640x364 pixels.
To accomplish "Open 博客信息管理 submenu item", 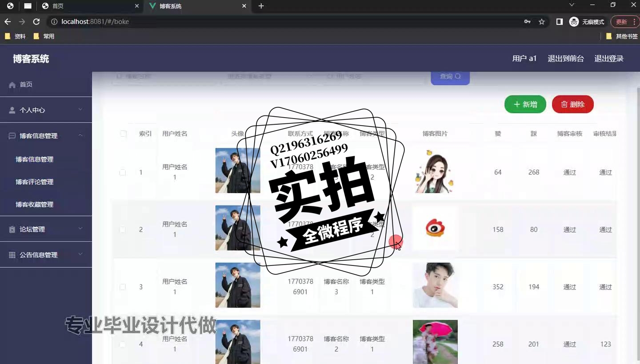I will (x=35, y=159).
